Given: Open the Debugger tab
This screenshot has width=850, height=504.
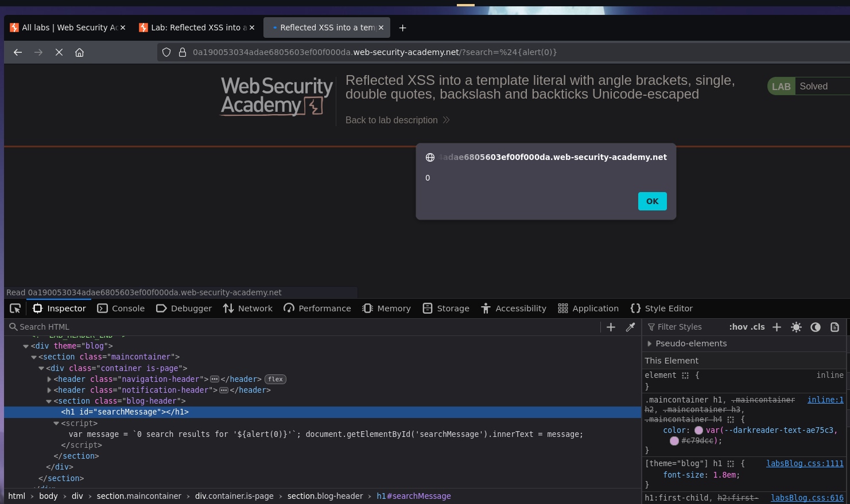Looking at the screenshot, I should pyautogui.click(x=184, y=308).
